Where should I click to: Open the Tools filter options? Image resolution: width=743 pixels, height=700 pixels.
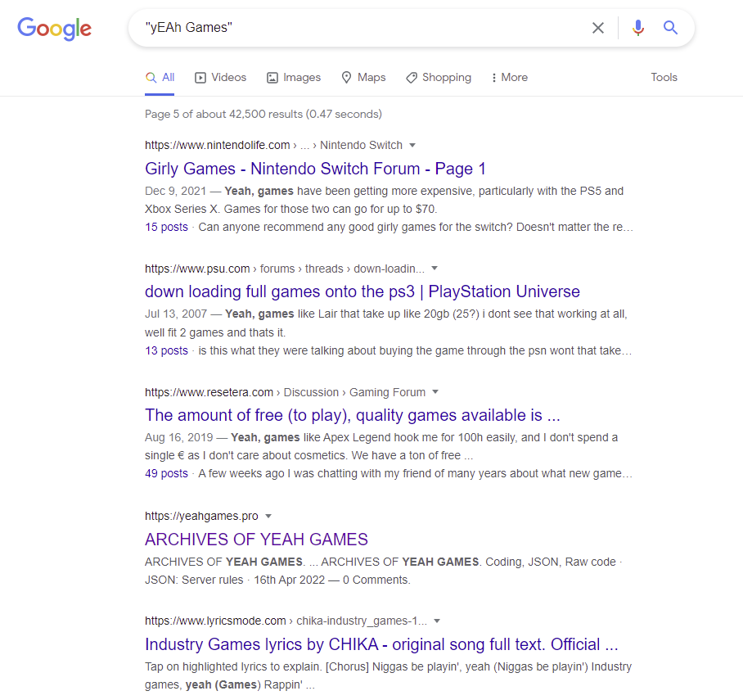point(664,78)
